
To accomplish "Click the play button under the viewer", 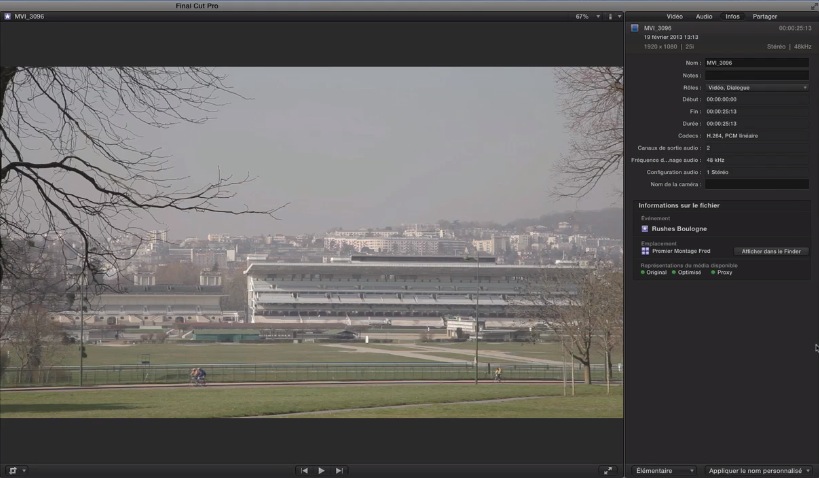I will 321,470.
